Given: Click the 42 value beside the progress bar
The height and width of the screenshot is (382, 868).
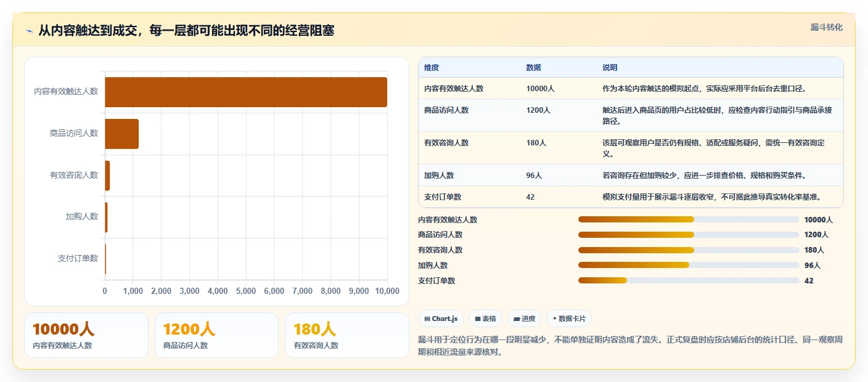Looking at the screenshot, I should tap(809, 281).
